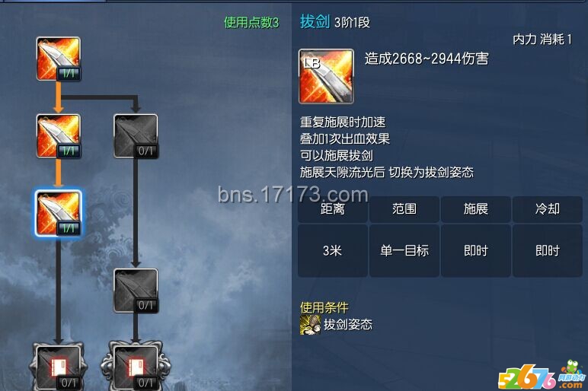The image size is (588, 391).
Task: Select the second-row flaming sword skill node
Action: (x=59, y=136)
